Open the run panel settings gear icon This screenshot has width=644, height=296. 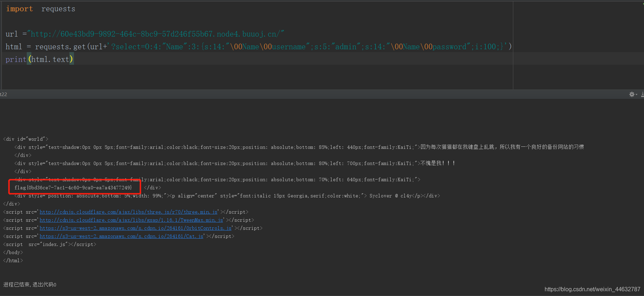tap(632, 94)
